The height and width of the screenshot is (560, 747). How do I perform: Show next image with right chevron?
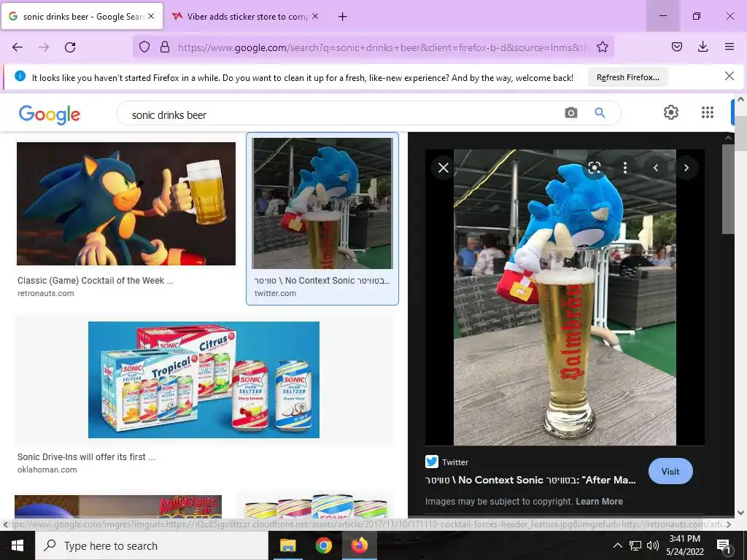pos(686,168)
